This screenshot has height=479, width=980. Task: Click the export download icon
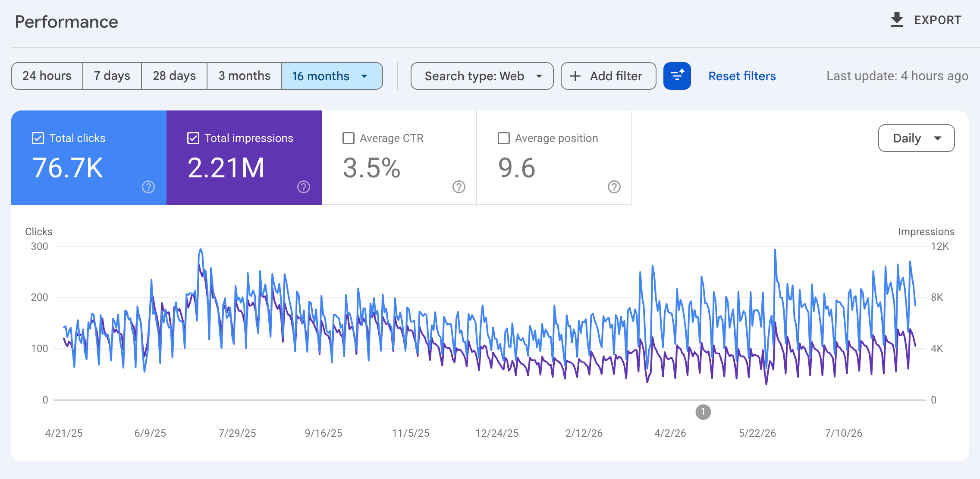[897, 20]
